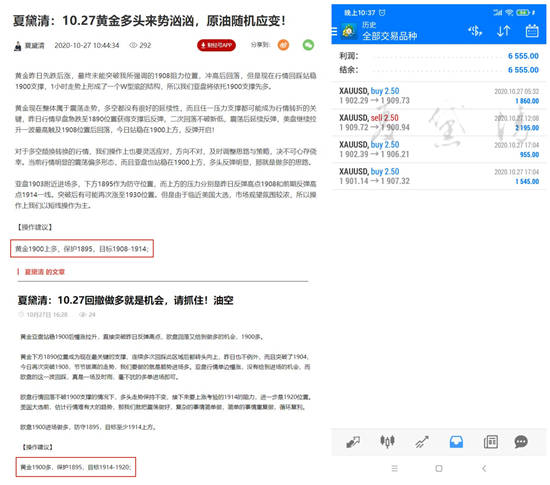
Task: Tap the trading app logo icon
Action: [x=349, y=32]
